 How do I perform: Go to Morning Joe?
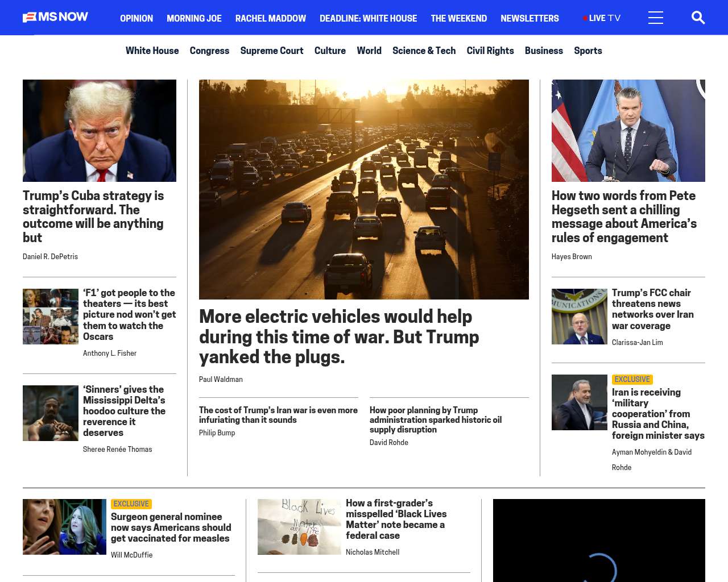[194, 18]
